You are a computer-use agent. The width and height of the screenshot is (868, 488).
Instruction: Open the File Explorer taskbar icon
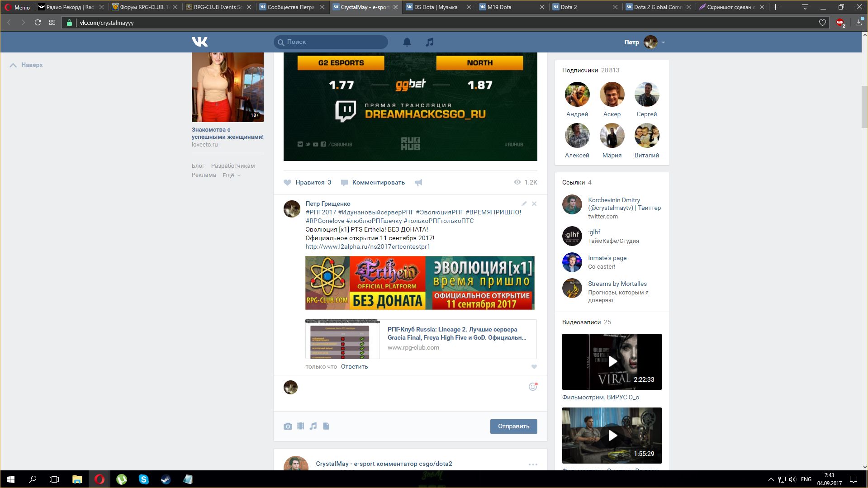[x=77, y=479]
